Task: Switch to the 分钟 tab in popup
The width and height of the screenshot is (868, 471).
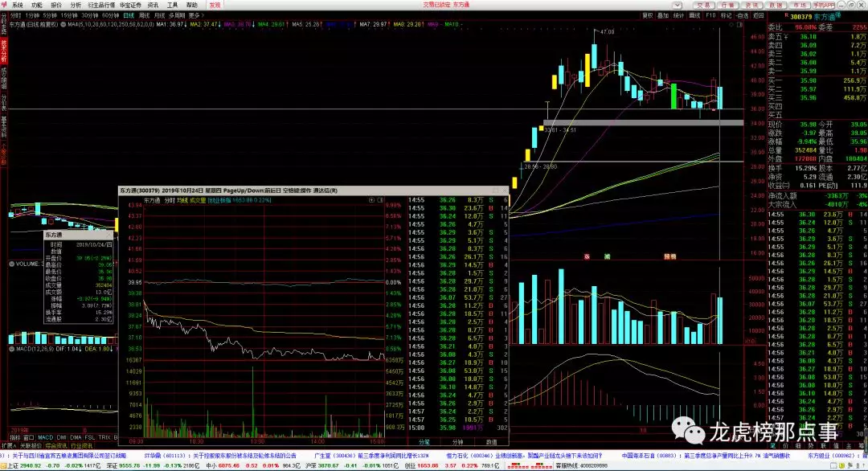Action: click(x=458, y=441)
